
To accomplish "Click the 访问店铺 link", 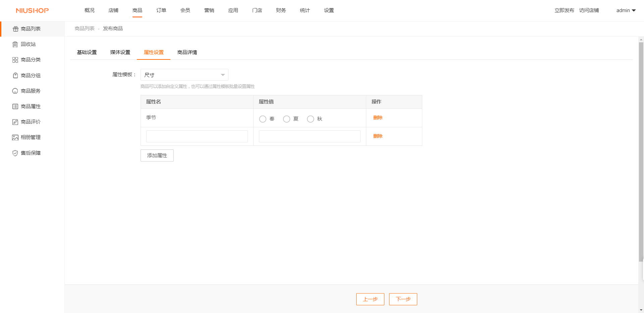I will coord(589,10).
